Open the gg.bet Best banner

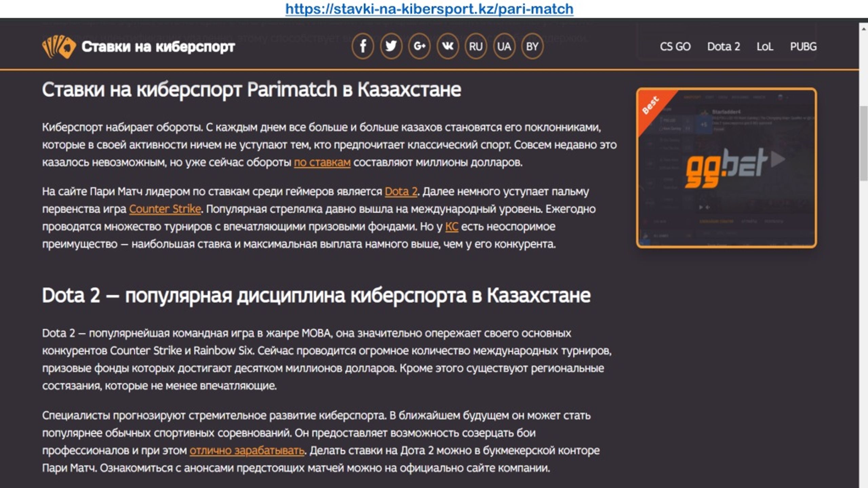click(x=726, y=168)
